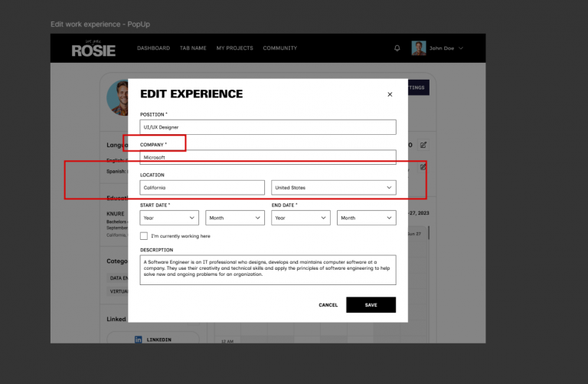
Task: Click the profile photo behind the popup
Action: (118, 97)
